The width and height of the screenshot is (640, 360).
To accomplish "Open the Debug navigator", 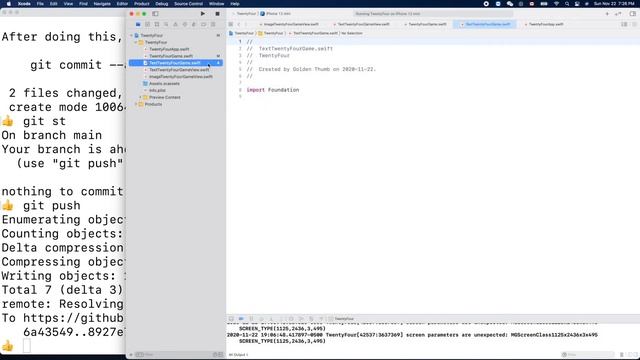I will click(194, 24).
